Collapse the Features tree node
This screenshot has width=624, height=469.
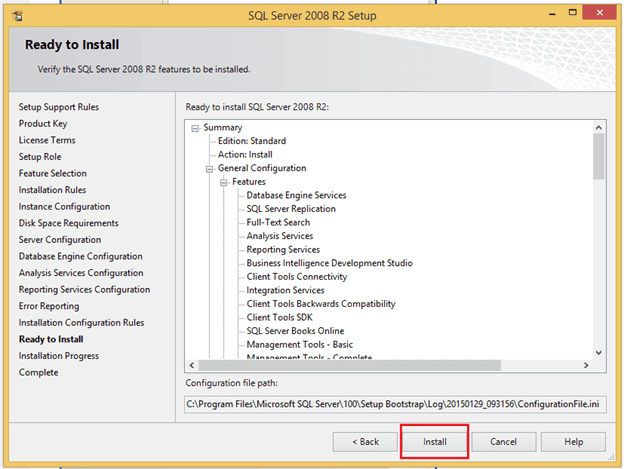pyautogui.click(x=224, y=183)
